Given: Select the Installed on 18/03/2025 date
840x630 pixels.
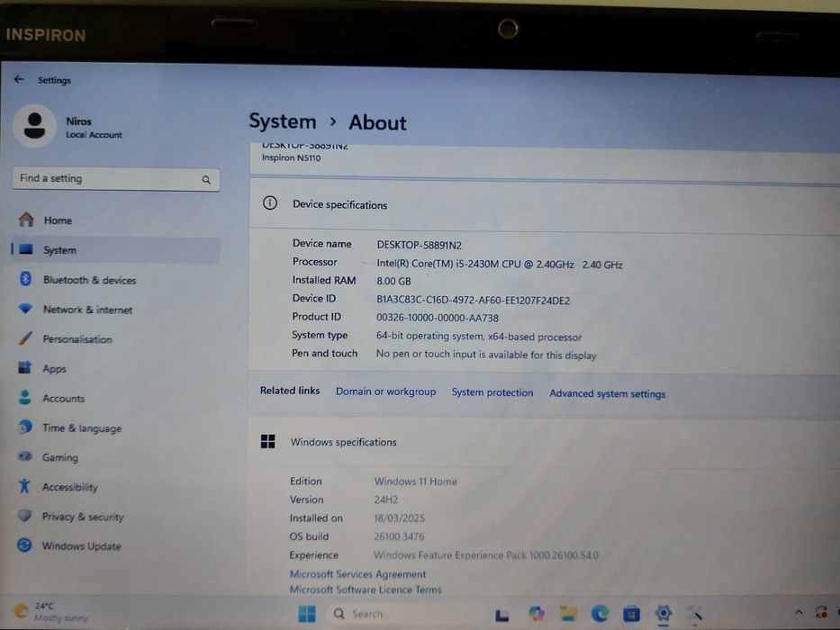Looking at the screenshot, I should tap(399, 518).
